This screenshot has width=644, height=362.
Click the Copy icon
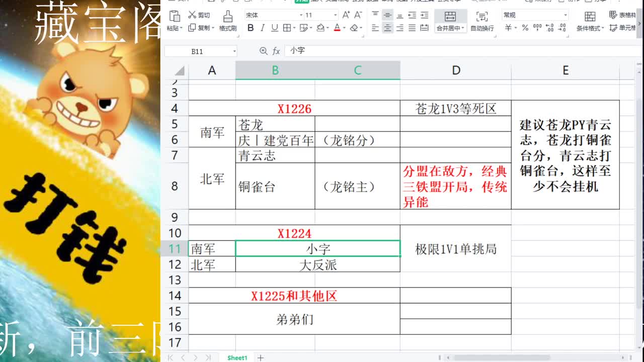pos(192,28)
